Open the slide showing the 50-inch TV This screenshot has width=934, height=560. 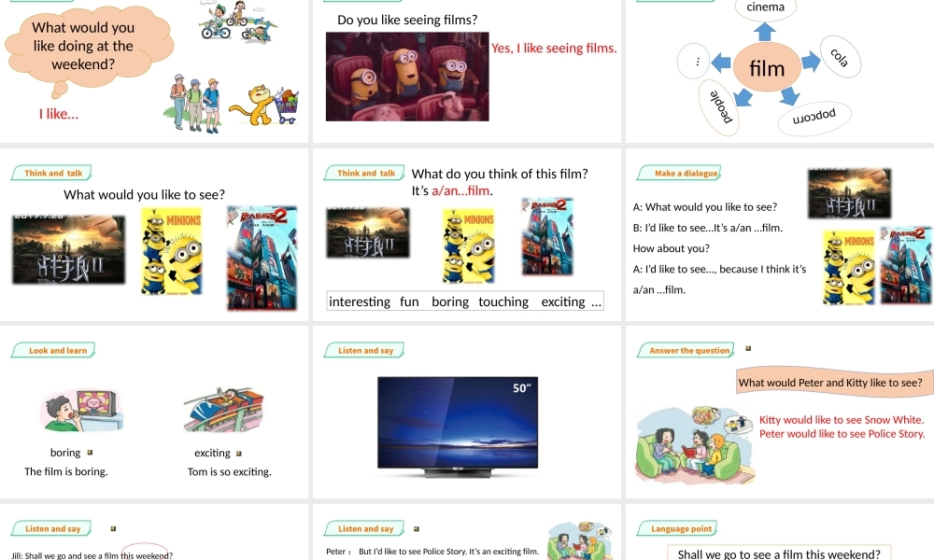coord(466,412)
